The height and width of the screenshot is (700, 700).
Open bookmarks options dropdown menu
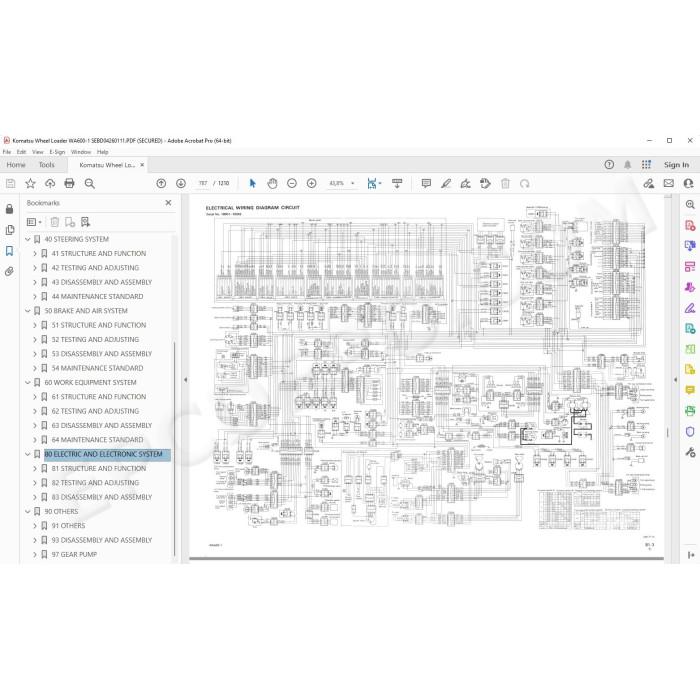34,222
